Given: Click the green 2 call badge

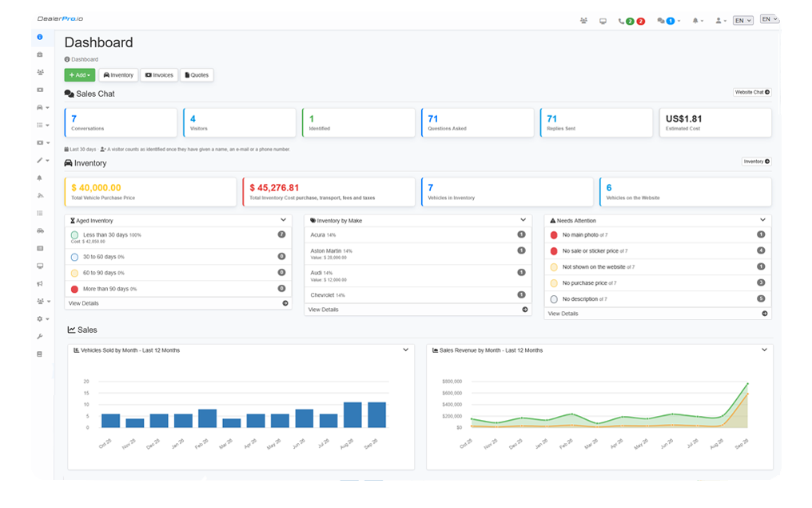Looking at the screenshot, I should pos(630,22).
